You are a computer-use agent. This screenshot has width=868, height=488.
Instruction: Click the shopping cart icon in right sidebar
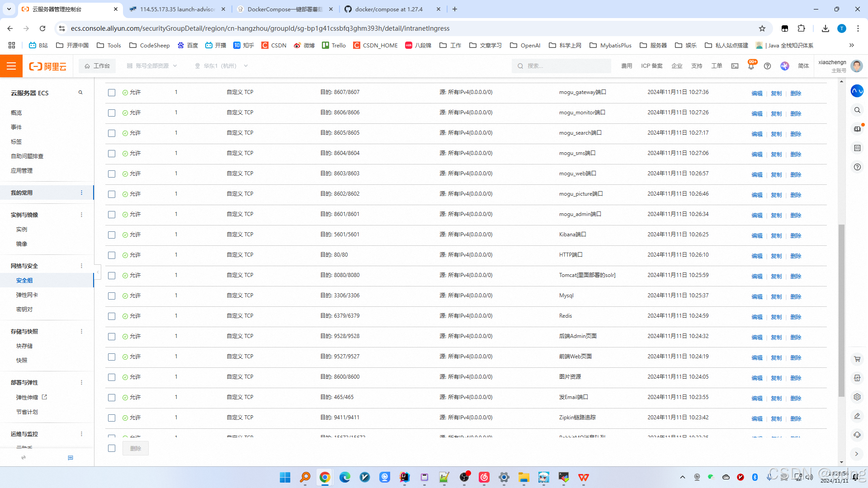857,359
